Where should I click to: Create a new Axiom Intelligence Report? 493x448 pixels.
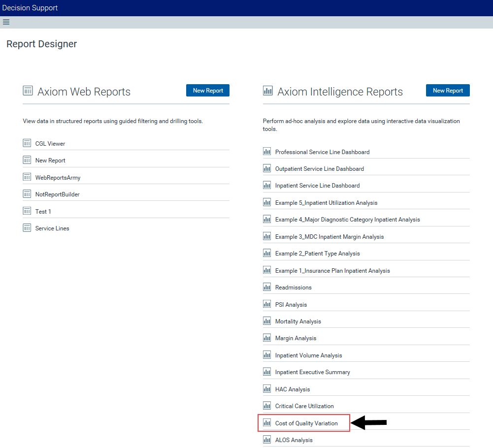(x=448, y=91)
